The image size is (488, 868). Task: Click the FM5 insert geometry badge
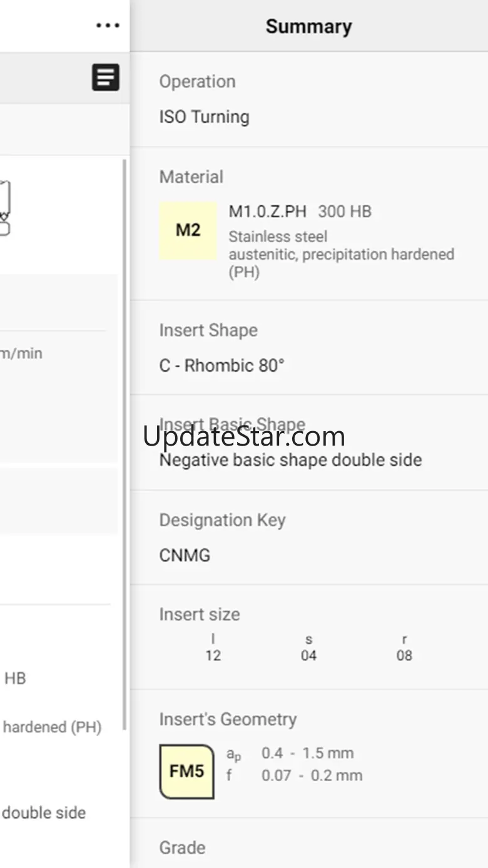pyautogui.click(x=186, y=771)
